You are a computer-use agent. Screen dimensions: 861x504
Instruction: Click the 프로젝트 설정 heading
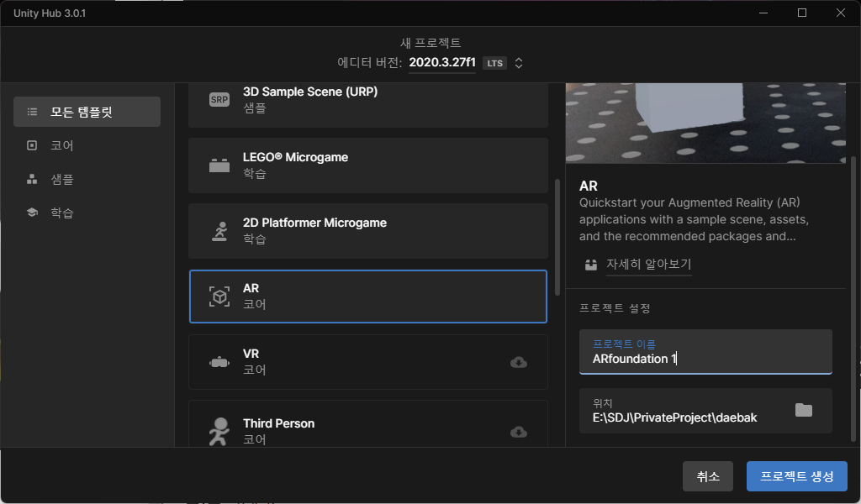click(x=615, y=308)
